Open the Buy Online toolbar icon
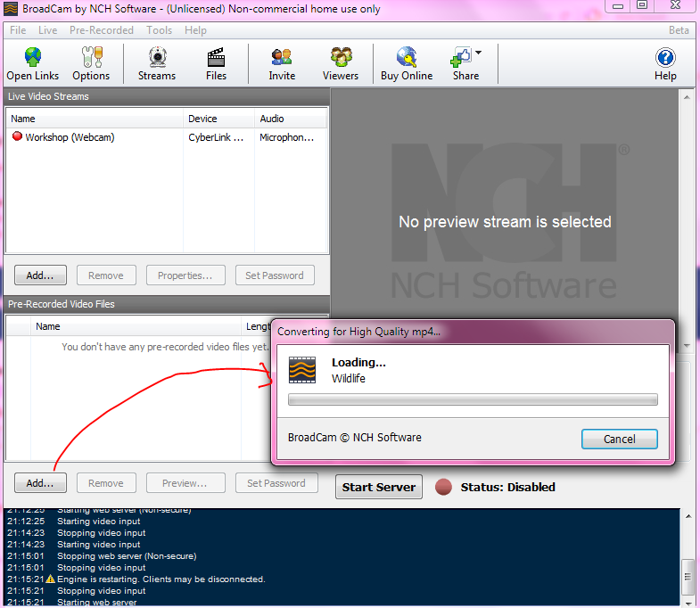This screenshot has width=700, height=608. (407, 57)
